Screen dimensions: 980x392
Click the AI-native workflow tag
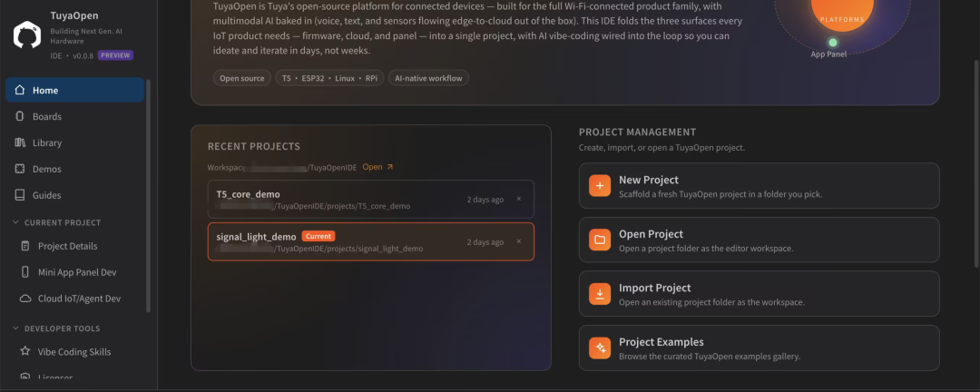[x=428, y=78]
